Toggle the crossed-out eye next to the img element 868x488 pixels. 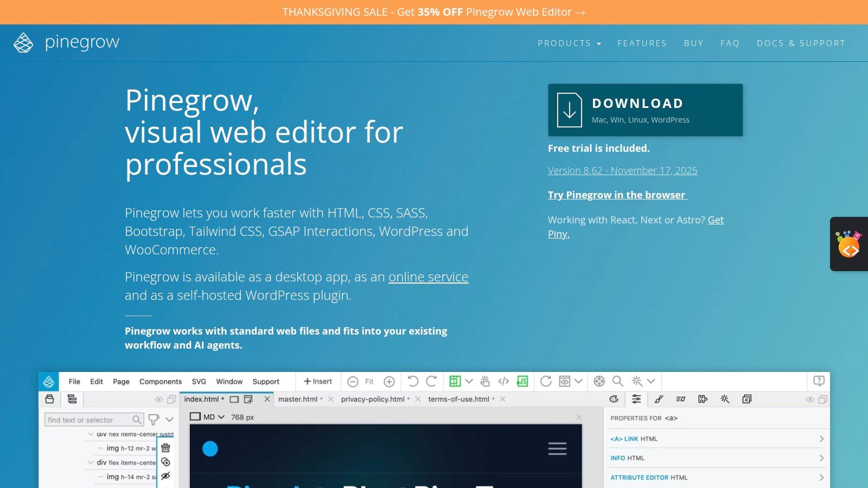165,476
